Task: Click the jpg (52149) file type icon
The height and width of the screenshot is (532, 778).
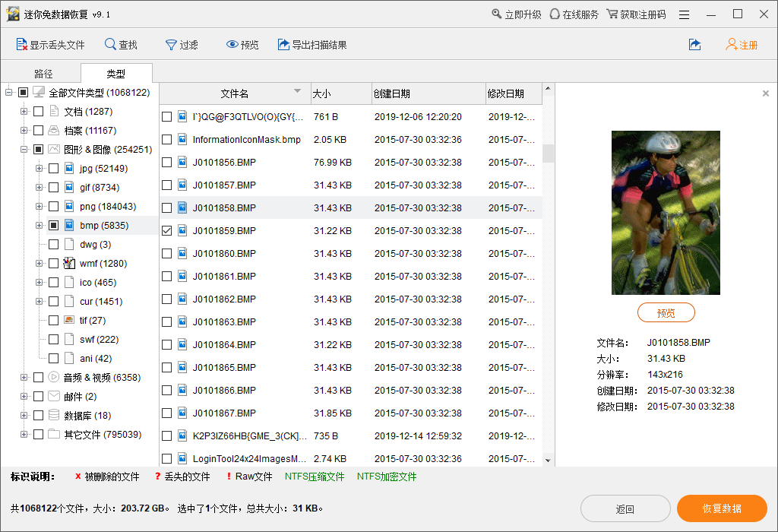Action: tap(69, 168)
